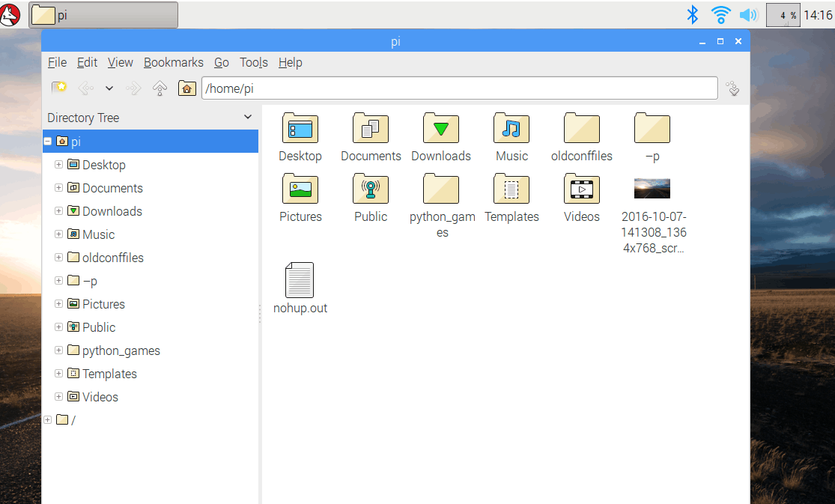Open the Directory Tree side pane dropdown
This screenshot has height=504, width=835.
(x=248, y=118)
